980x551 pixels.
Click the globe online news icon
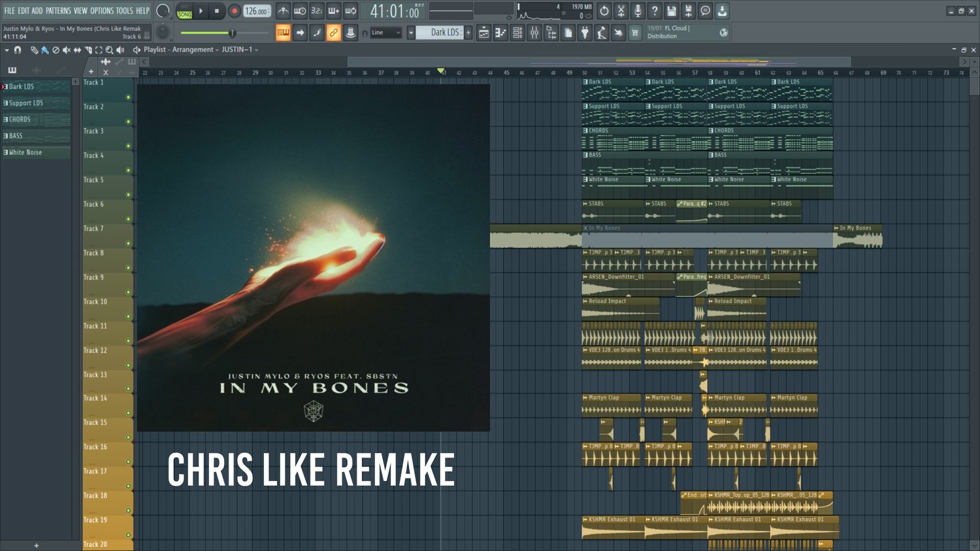point(724,32)
